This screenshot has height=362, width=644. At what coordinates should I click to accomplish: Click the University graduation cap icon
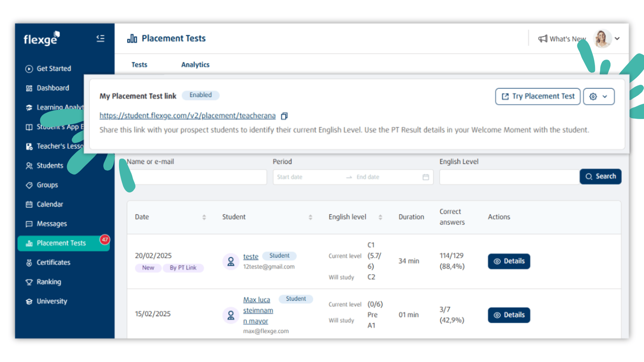pyautogui.click(x=29, y=302)
